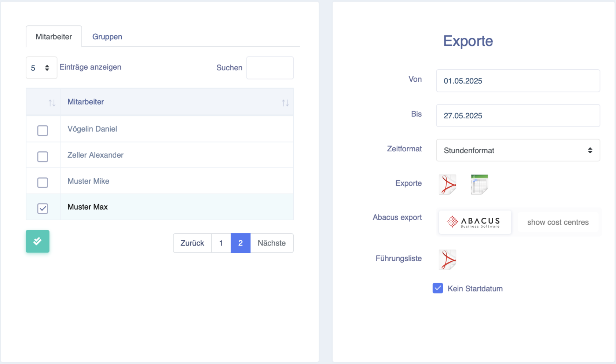Viewport: 616px width, 364px height.
Task: Click the Kein Startdatum label
Action: click(x=475, y=288)
